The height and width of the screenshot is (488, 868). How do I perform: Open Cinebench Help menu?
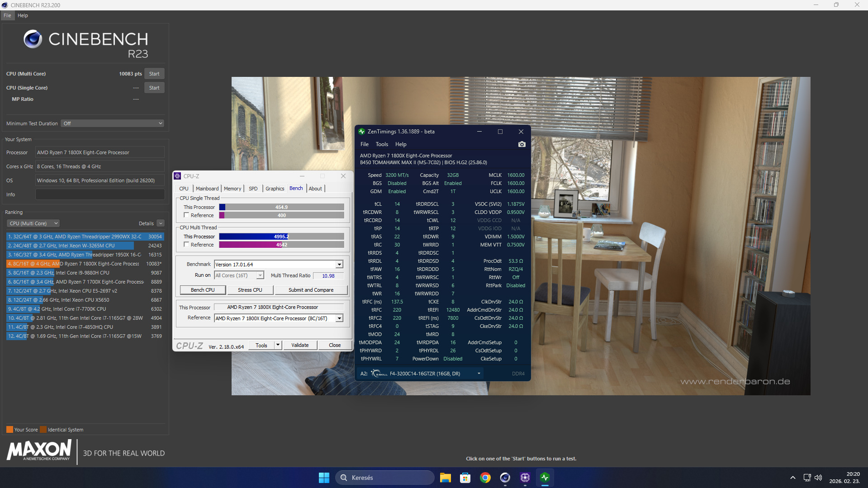(23, 15)
